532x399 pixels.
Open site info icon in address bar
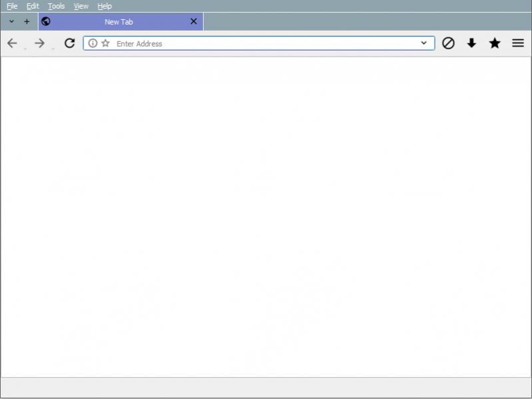click(93, 43)
